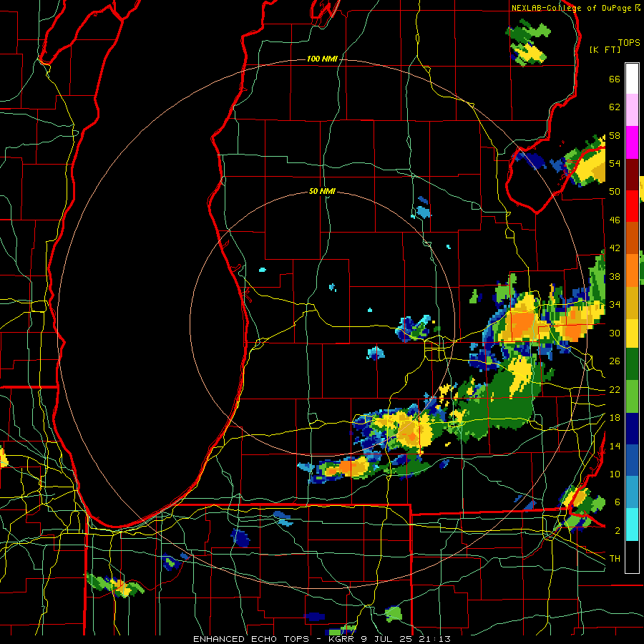Screen dimensions: 644x644
Task: Click the black TH threshold swatch
Action: pos(632,557)
